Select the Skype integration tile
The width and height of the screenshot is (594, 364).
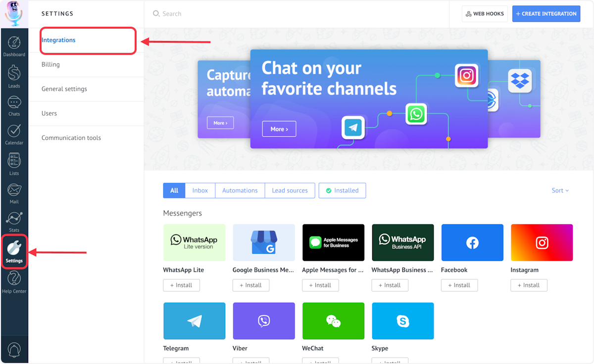[x=403, y=321]
